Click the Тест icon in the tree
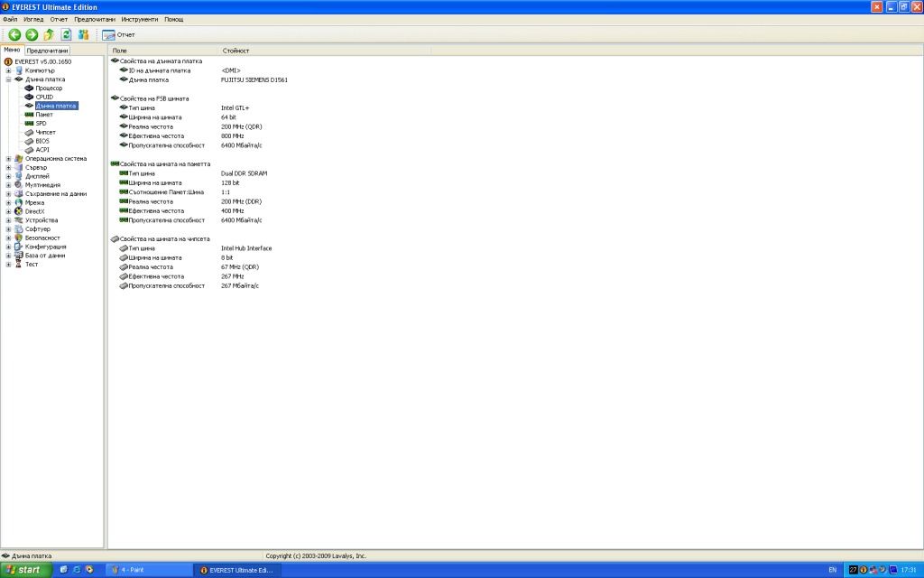Image resolution: width=924 pixels, height=578 pixels. point(19,265)
